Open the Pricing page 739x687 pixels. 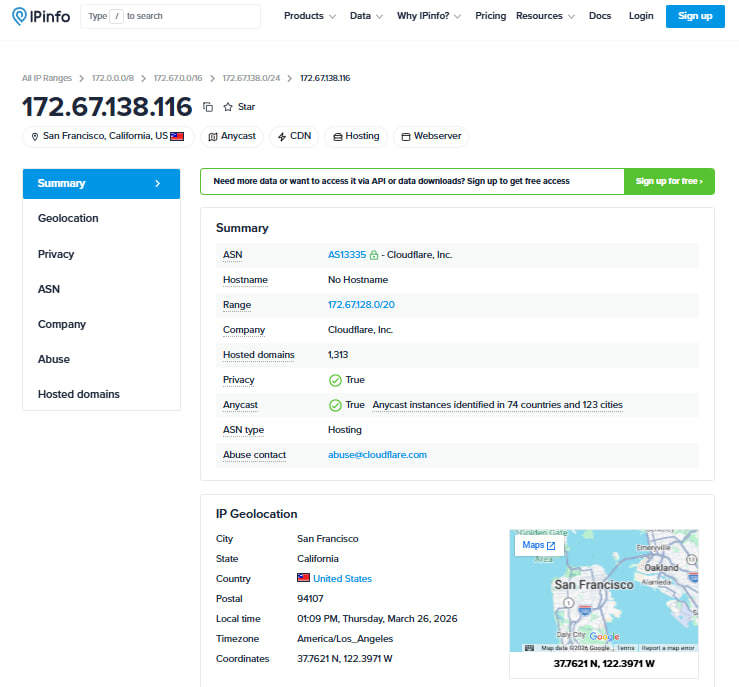[491, 16]
